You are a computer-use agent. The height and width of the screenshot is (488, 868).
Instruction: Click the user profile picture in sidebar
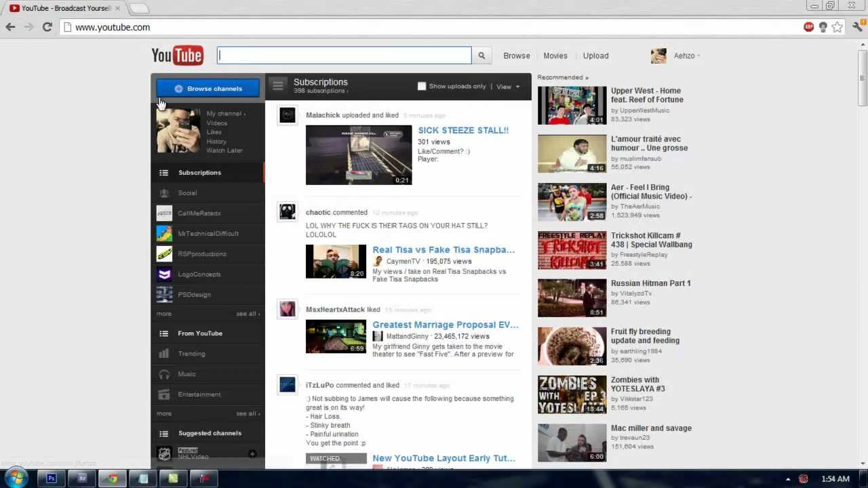point(178,129)
